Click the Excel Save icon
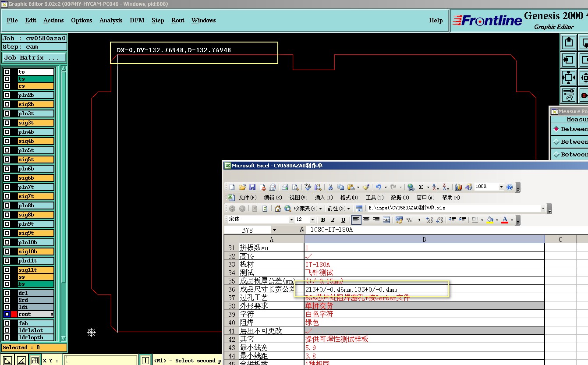 252,187
